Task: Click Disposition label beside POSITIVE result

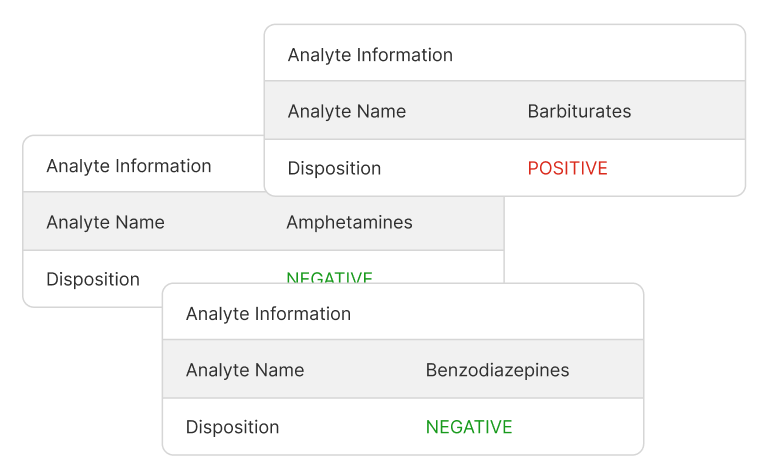Action: click(x=334, y=168)
